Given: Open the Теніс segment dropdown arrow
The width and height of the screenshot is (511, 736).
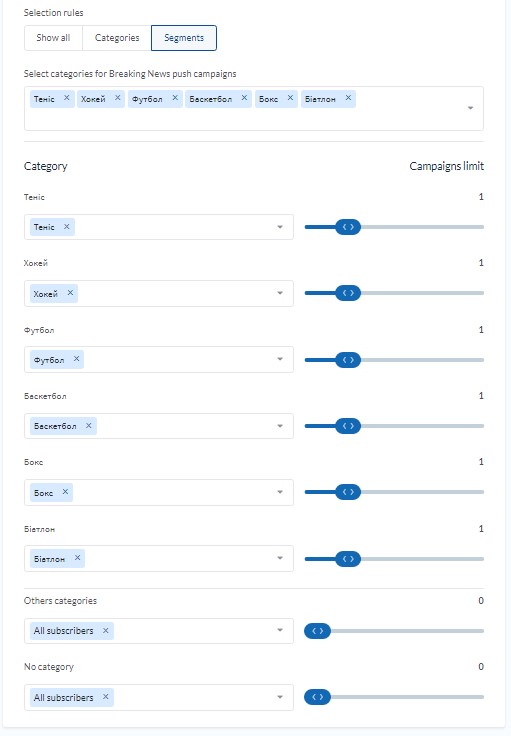Looking at the screenshot, I should (x=280, y=227).
